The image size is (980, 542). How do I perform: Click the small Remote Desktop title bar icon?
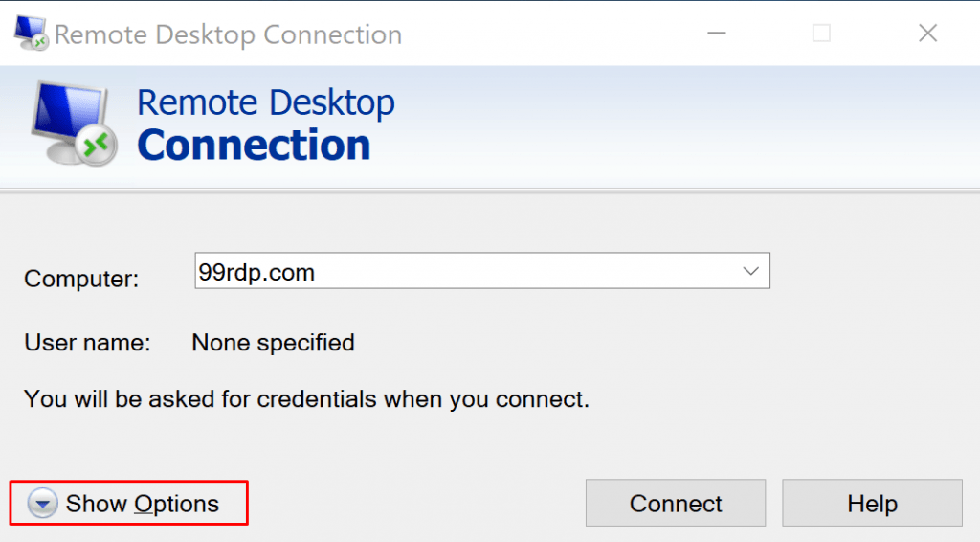click(33, 34)
